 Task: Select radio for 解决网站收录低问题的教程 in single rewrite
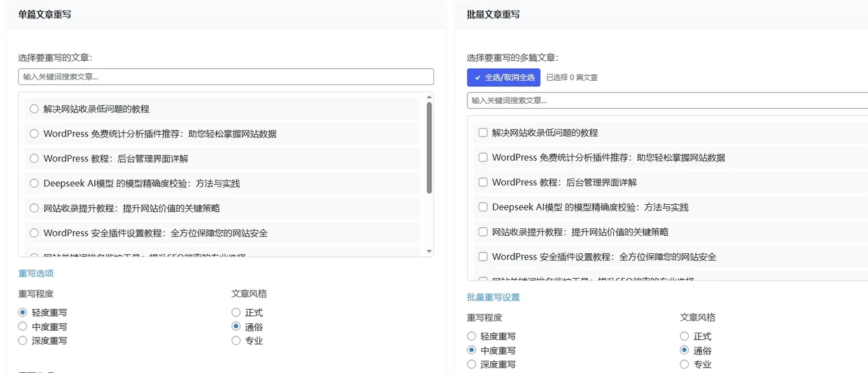pyautogui.click(x=34, y=109)
